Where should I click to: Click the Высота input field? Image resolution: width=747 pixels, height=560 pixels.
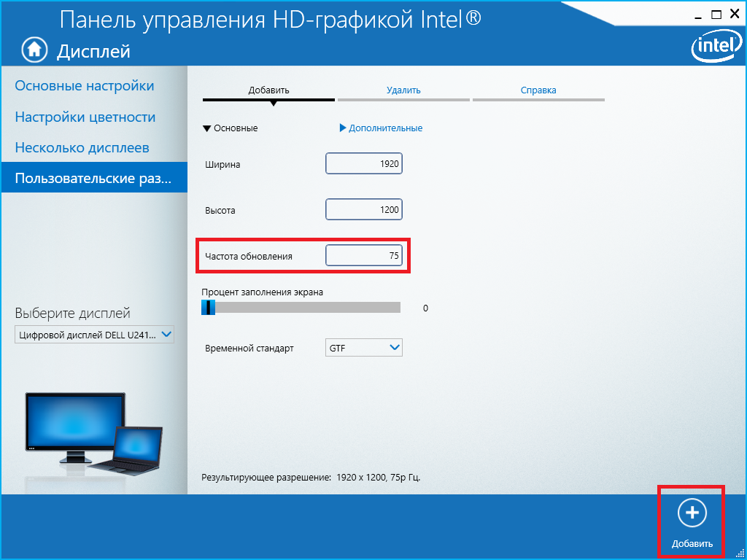[364, 209]
